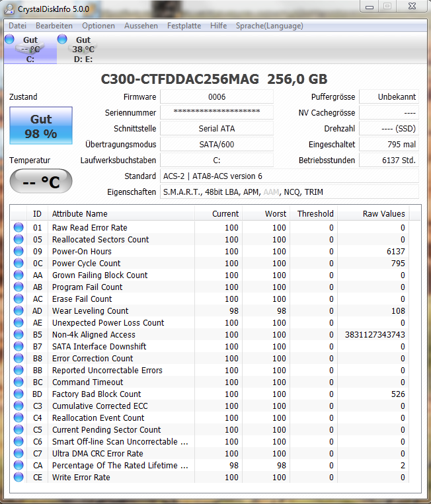Click status orb of Current Pending Sector Count

(19, 429)
